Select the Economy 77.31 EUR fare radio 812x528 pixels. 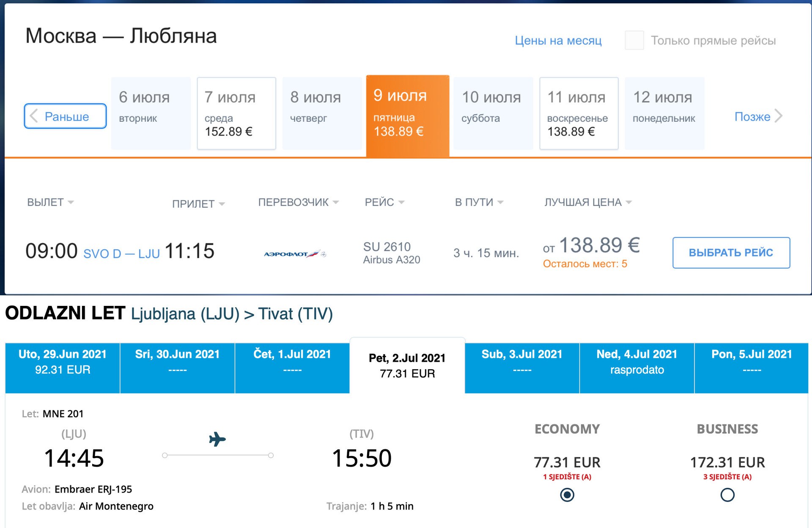(567, 495)
